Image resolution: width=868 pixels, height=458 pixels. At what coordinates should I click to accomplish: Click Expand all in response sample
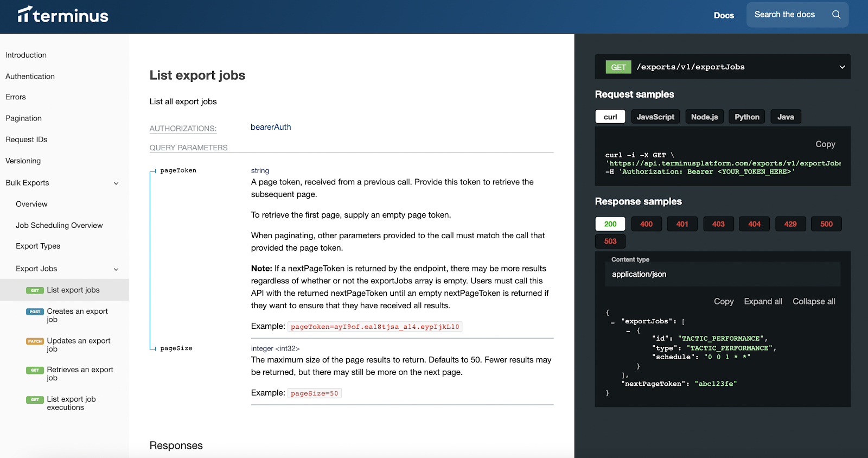[x=763, y=302]
